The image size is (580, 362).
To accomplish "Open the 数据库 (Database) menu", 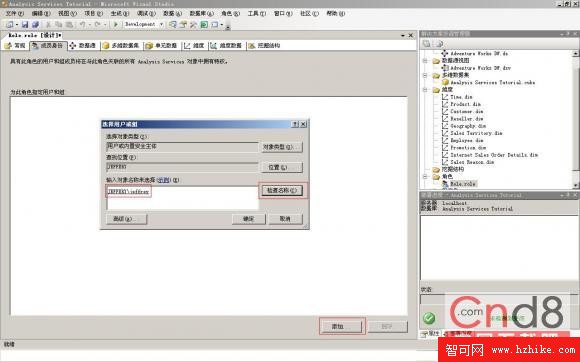I will pos(202,13).
